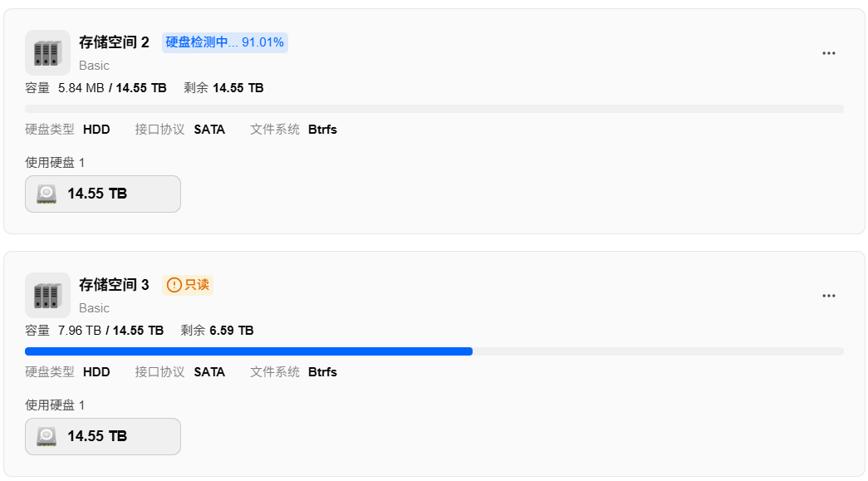
Task: Click the blue usage bar of 存储空间 3
Action: coord(248,351)
